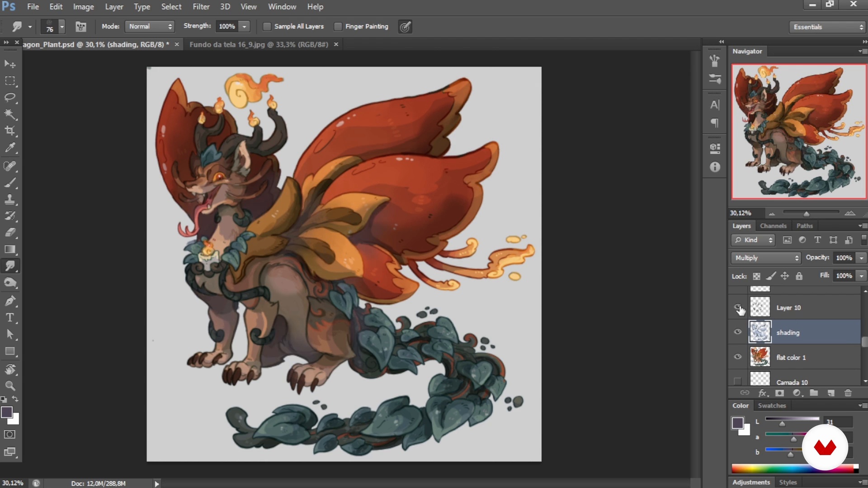Image resolution: width=868 pixels, height=488 pixels.
Task: Open the layer Fill dropdown arrow
Action: click(862, 276)
